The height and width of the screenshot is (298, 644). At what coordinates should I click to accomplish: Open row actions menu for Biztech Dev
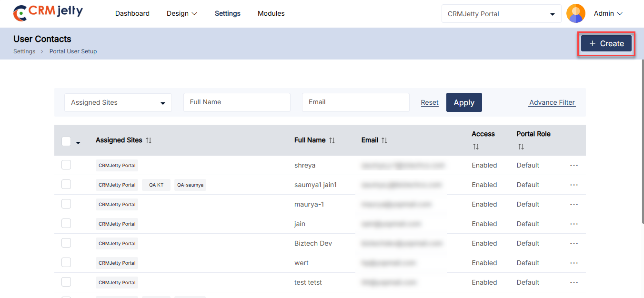click(574, 243)
